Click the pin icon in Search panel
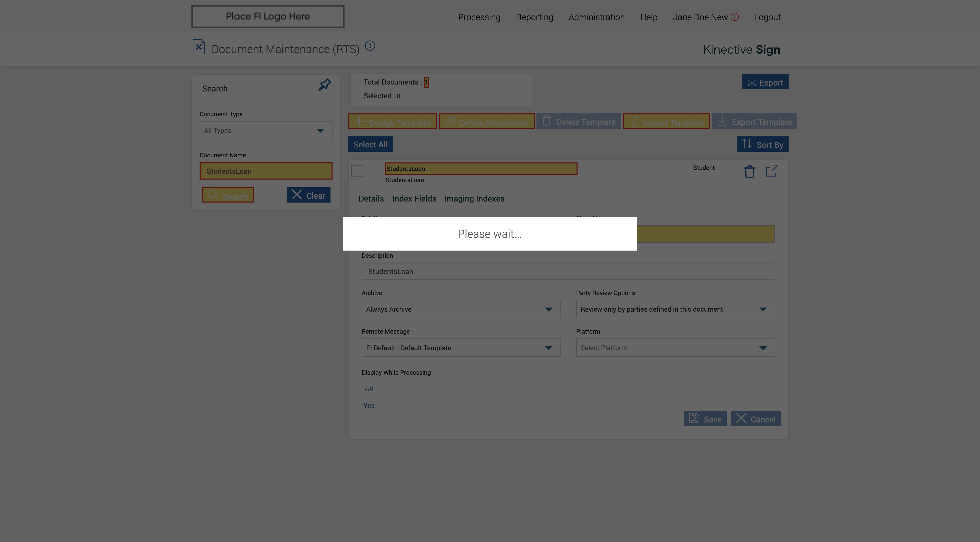 [x=324, y=85]
